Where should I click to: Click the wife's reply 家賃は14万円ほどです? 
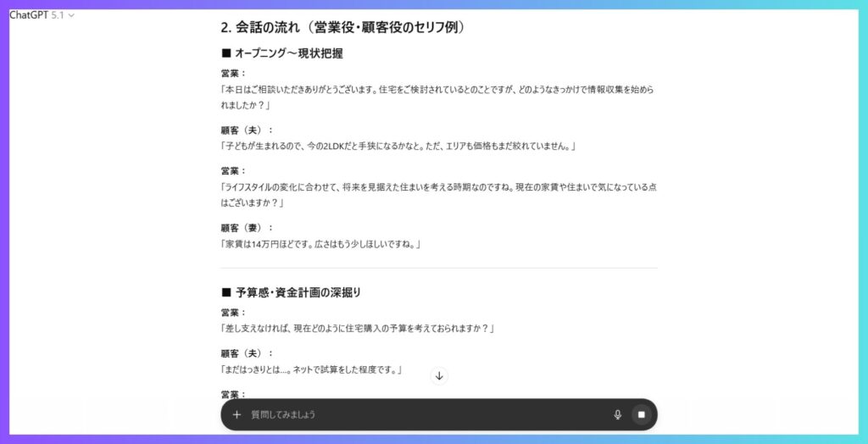click(x=320, y=244)
